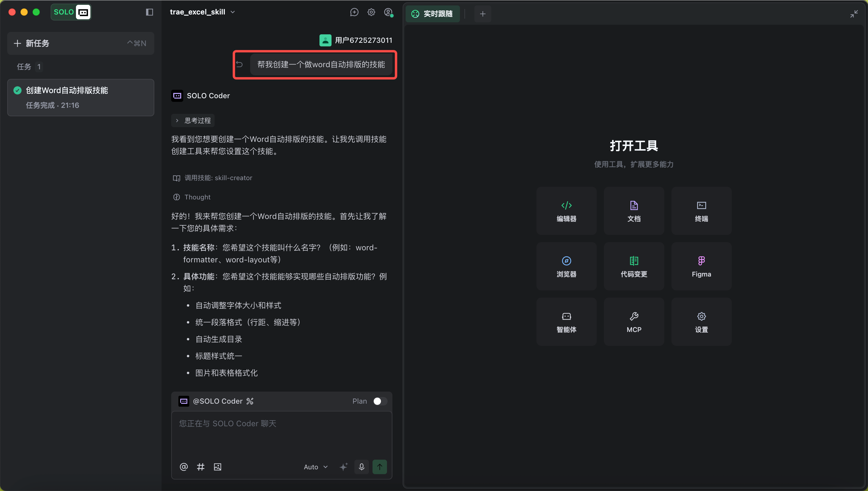This screenshot has height=491, width=868.
Task: Click the 使用工具，扩展更多能力 subtitle
Action: (634, 164)
